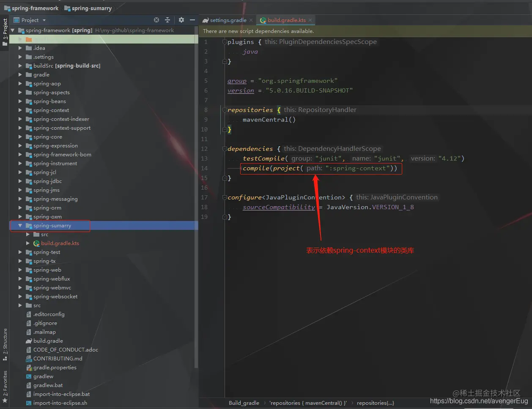
Task: Select the spring-beans module folder icon
Action: 29,101
